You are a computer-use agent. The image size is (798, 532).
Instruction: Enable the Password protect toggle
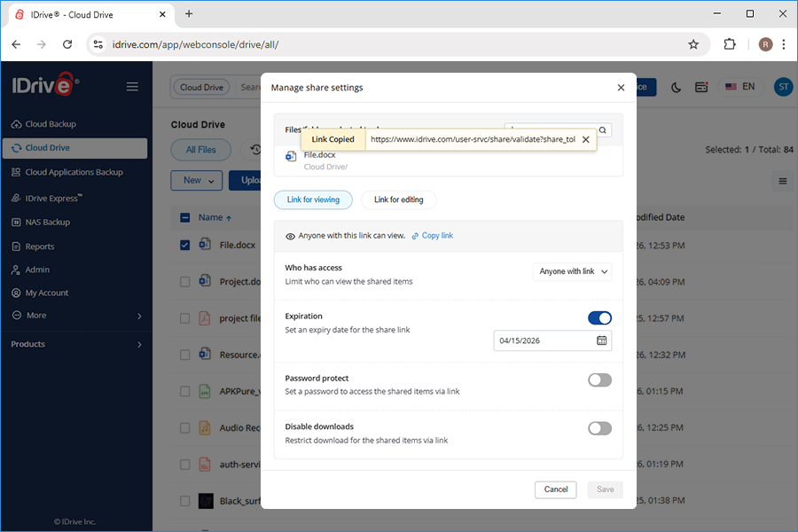tap(599, 379)
